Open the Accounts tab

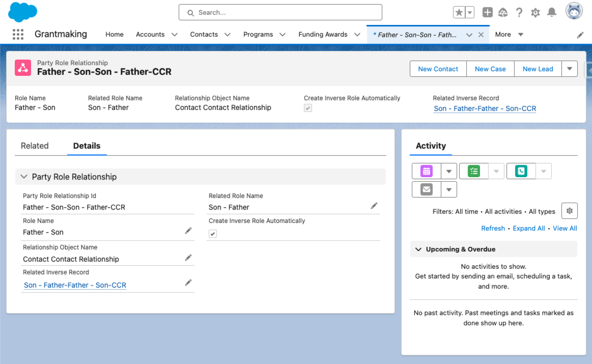tap(150, 35)
